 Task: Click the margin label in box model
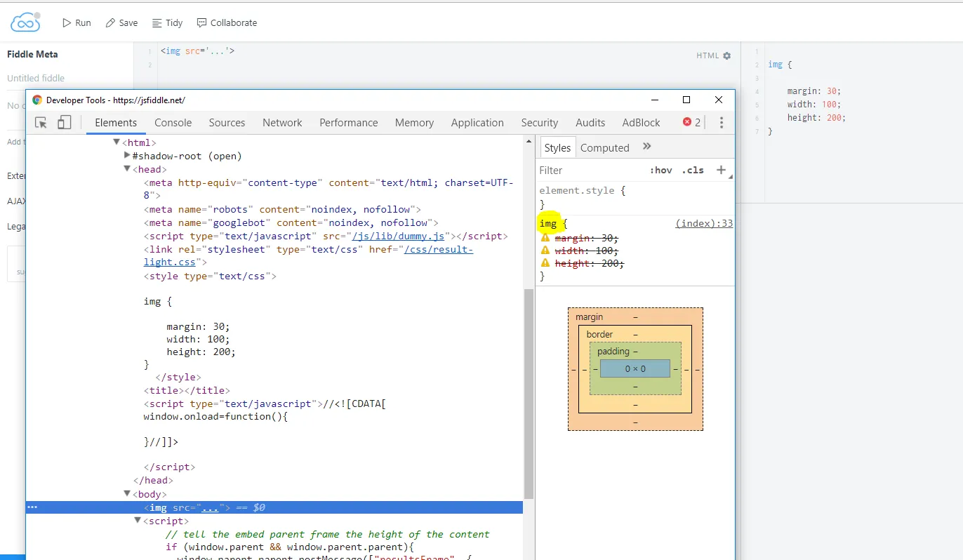click(x=589, y=317)
